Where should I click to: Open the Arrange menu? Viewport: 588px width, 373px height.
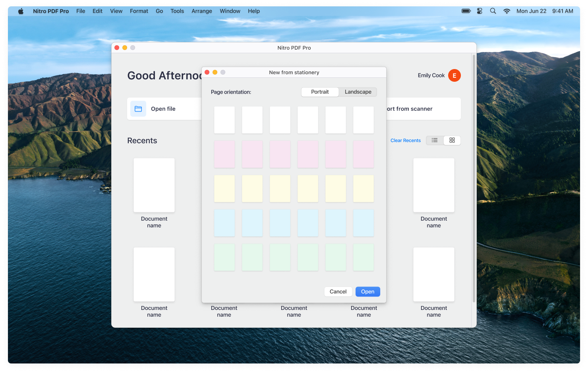pyautogui.click(x=201, y=11)
